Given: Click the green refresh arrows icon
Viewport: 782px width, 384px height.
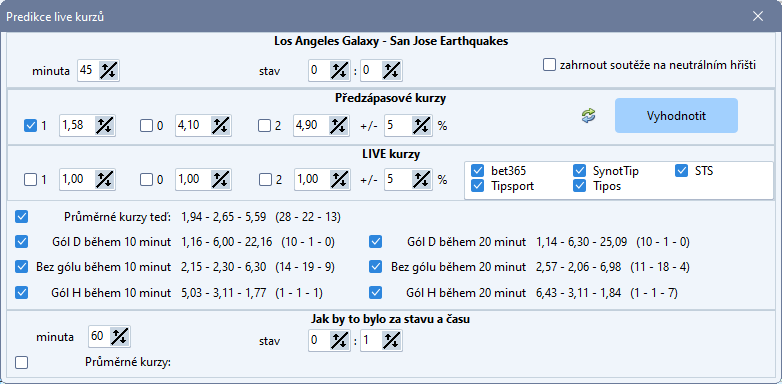Looking at the screenshot, I should [588, 116].
